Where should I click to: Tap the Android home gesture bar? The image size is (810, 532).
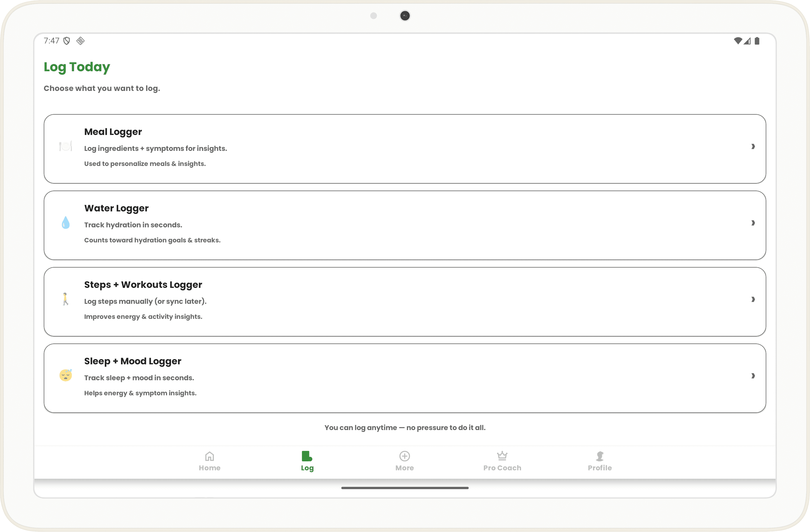point(405,488)
